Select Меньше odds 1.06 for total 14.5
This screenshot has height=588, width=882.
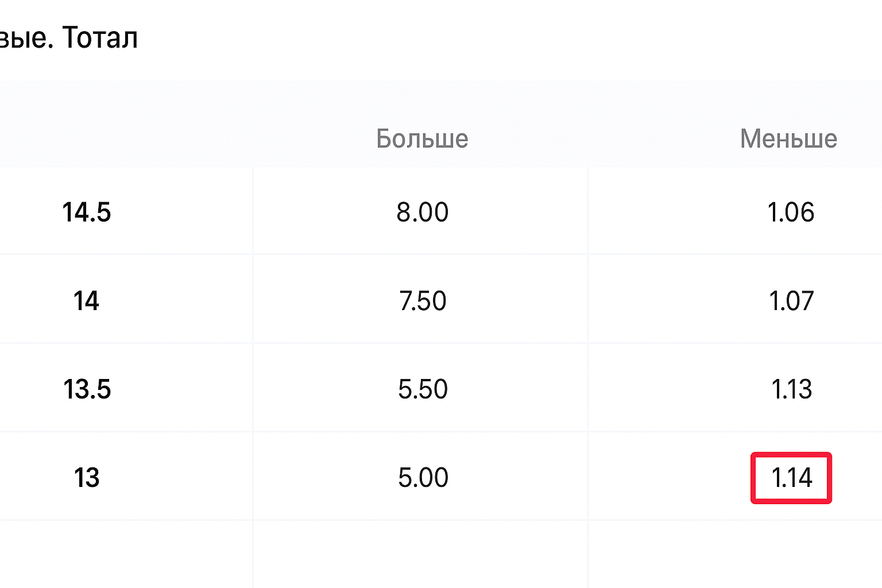[791, 212]
